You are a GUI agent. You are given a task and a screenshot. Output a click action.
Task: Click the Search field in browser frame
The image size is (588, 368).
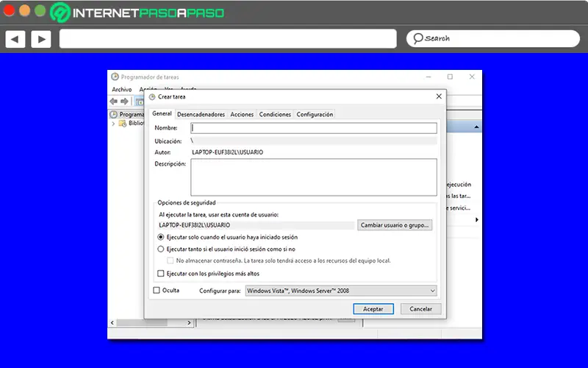click(493, 38)
